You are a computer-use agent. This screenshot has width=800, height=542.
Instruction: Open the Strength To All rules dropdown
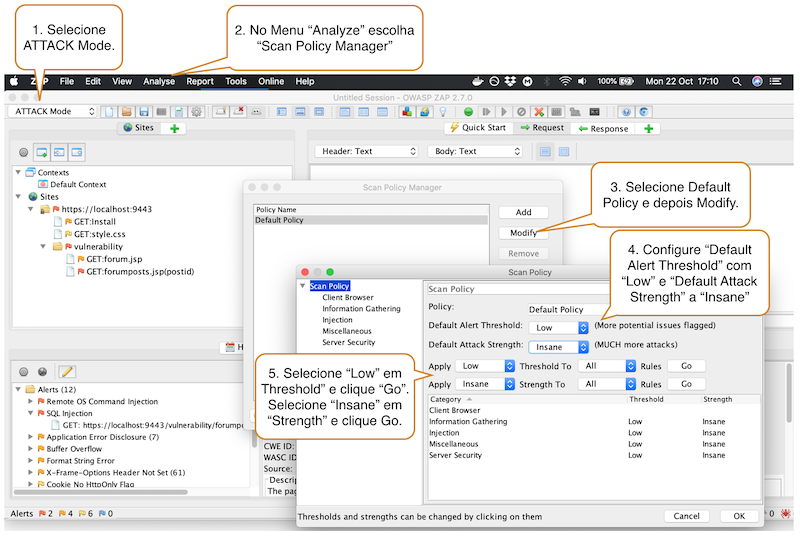point(607,384)
